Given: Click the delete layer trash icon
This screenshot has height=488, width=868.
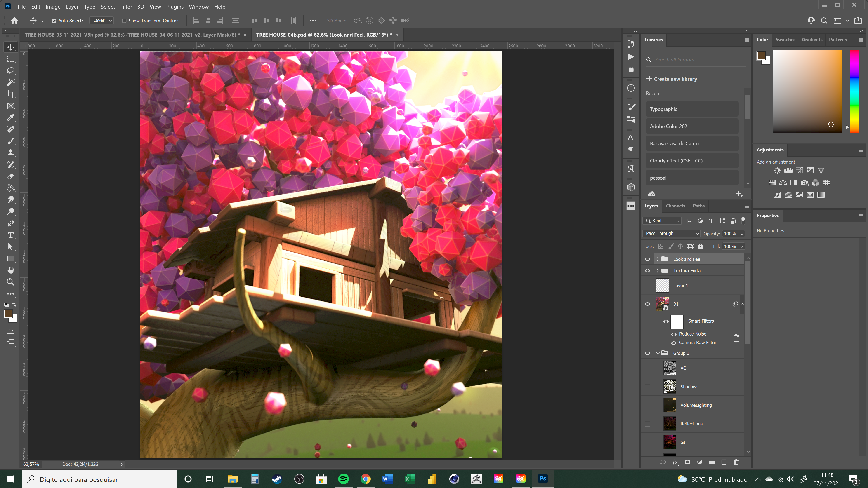Looking at the screenshot, I should coord(736,462).
